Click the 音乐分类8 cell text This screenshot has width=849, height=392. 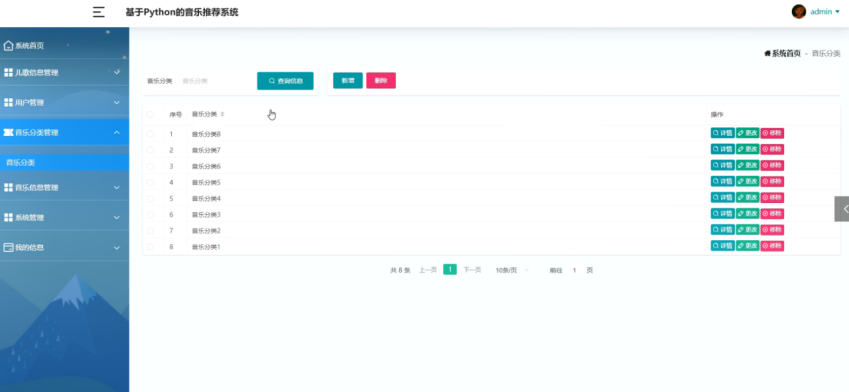pos(206,134)
